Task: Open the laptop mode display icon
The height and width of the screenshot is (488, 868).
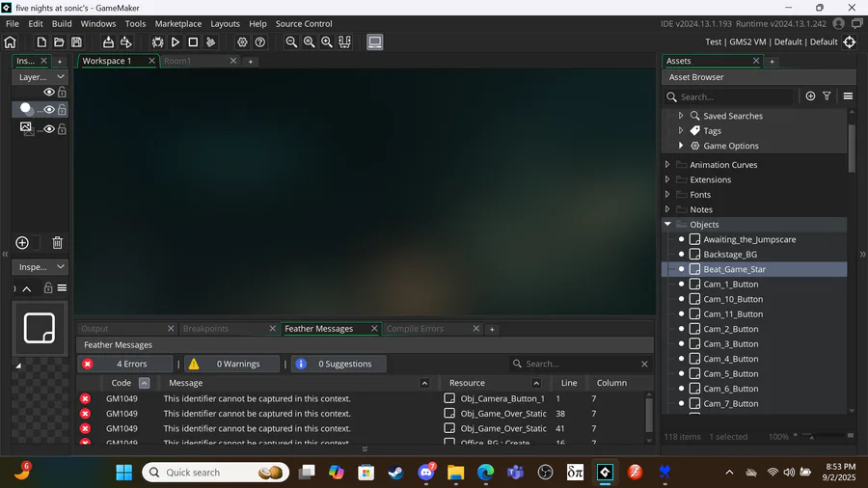Action: tap(375, 42)
